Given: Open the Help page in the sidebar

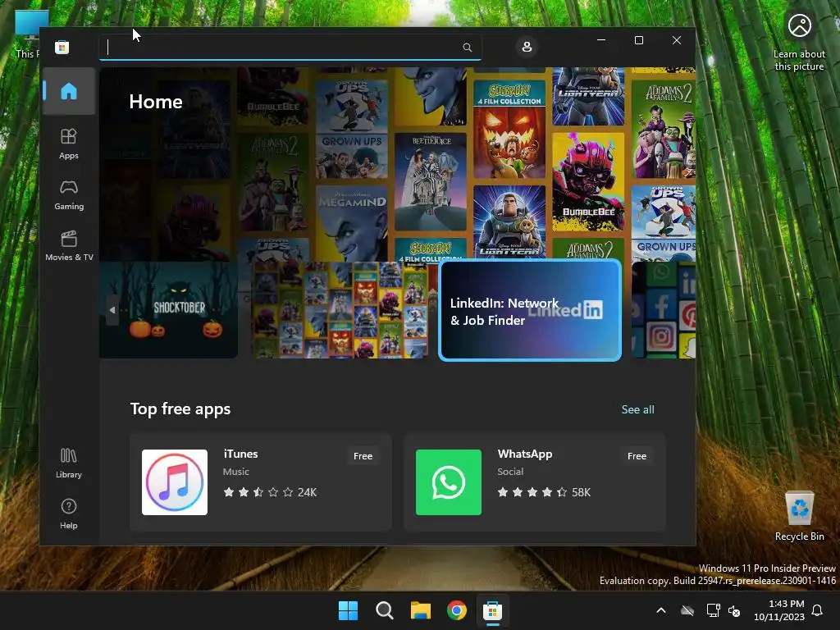Looking at the screenshot, I should [69, 514].
